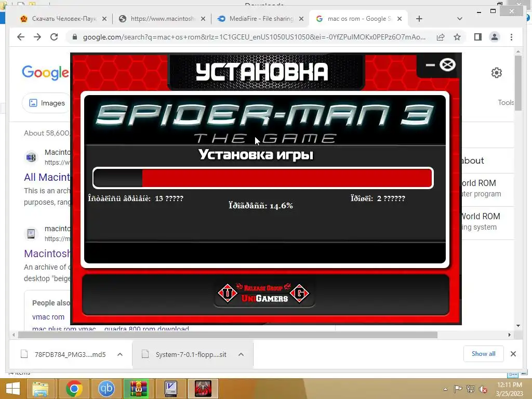Click the UniGamers release group logo
Screen dimensions: 532x399
point(263,293)
